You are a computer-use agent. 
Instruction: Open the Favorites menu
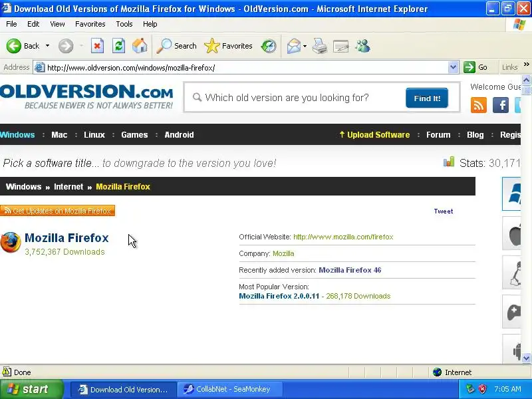(x=90, y=24)
